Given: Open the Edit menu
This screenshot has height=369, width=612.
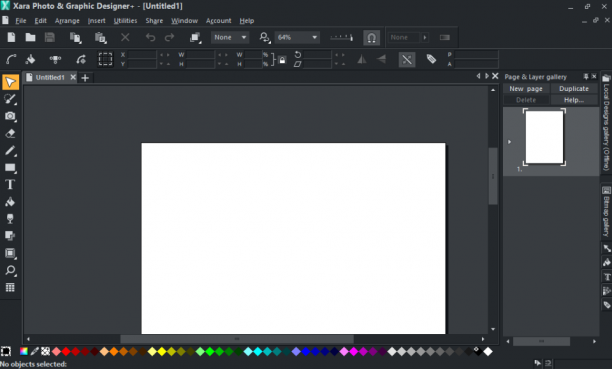Looking at the screenshot, I should tap(40, 21).
